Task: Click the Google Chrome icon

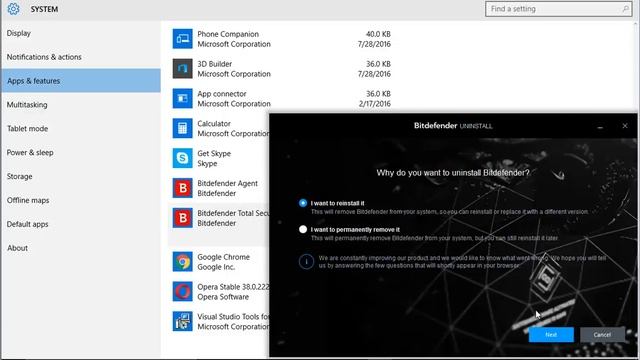Action: (182, 262)
